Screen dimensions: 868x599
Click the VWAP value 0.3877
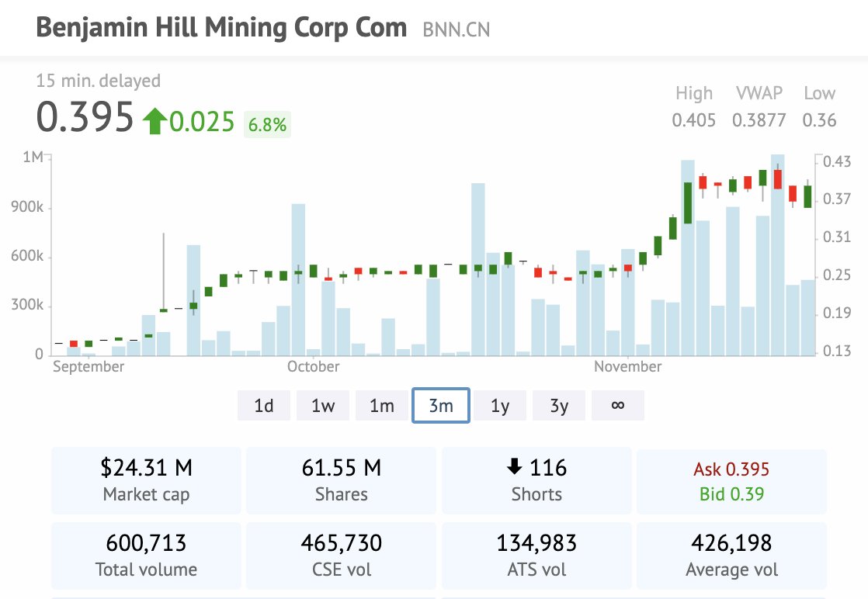tap(759, 120)
